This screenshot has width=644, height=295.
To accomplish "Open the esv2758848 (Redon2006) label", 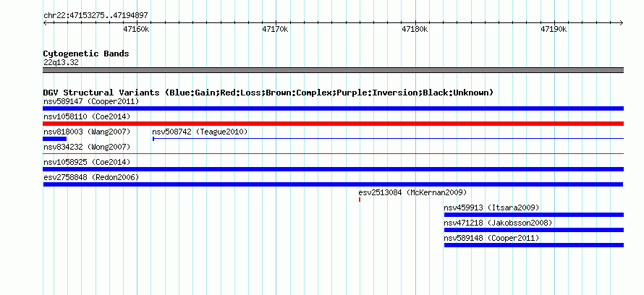I will (91, 177).
